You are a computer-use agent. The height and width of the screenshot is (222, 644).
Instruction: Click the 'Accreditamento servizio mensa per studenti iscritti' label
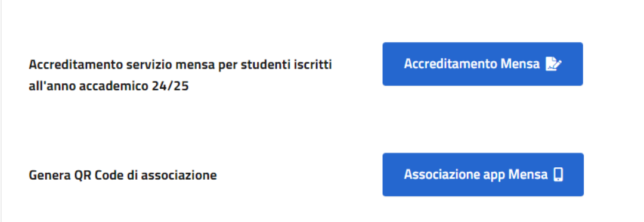180,65
